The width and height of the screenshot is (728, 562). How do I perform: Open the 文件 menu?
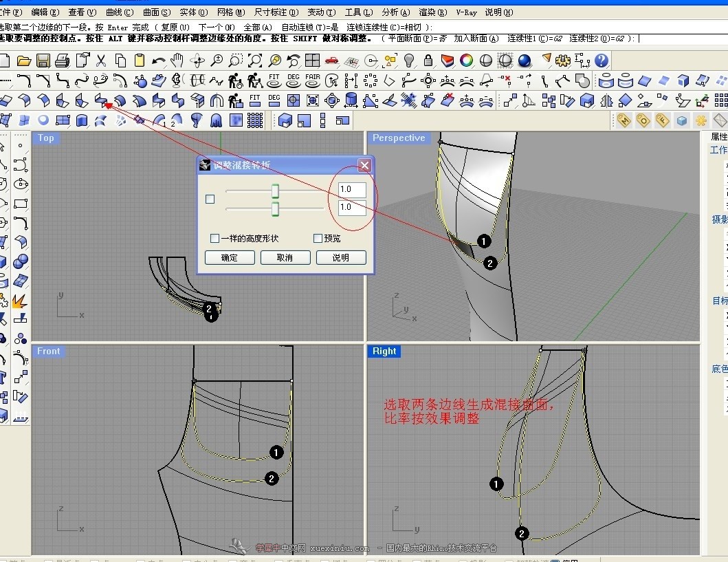(x=10, y=12)
